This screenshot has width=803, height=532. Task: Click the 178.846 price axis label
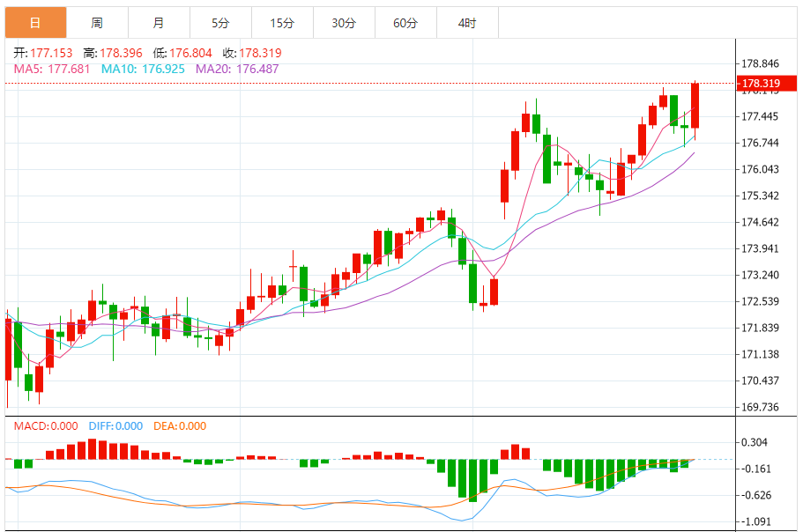(x=761, y=64)
